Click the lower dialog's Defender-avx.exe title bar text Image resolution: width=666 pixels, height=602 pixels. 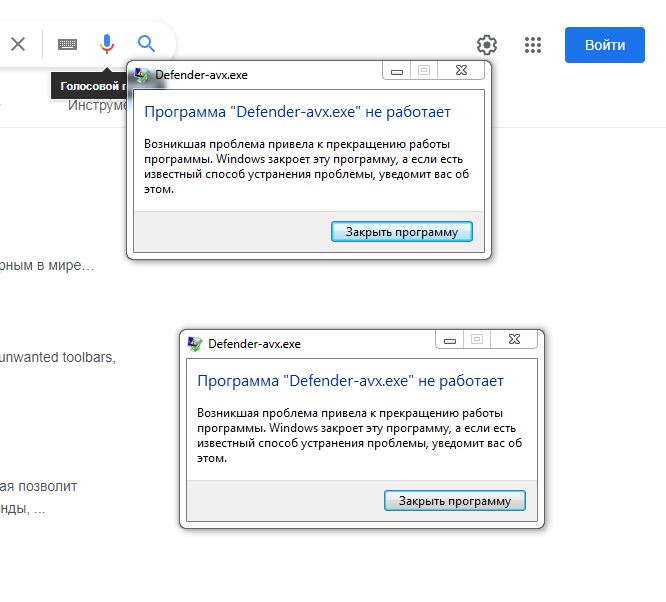(x=254, y=344)
